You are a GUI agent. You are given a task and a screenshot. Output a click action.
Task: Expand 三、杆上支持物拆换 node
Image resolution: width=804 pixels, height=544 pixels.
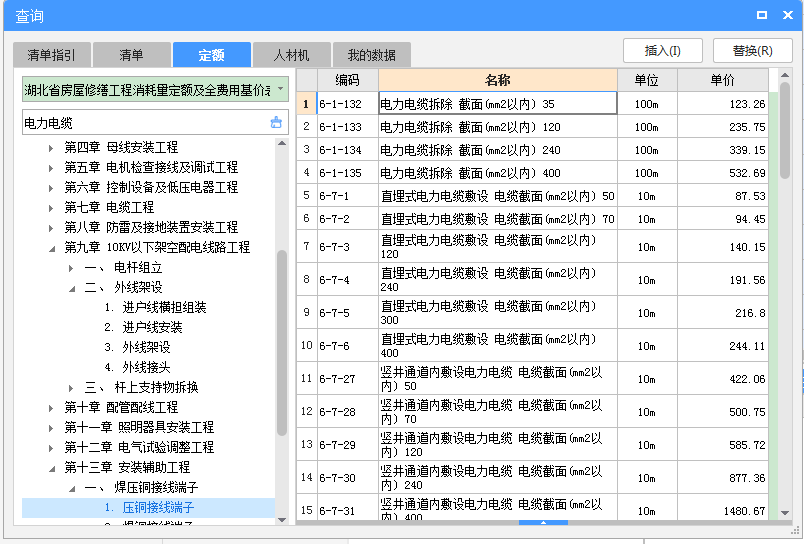71,388
